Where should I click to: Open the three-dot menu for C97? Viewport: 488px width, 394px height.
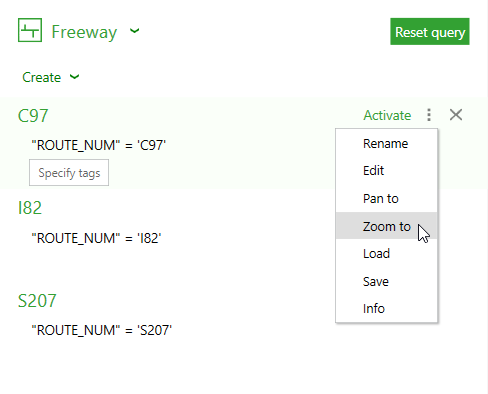429,115
